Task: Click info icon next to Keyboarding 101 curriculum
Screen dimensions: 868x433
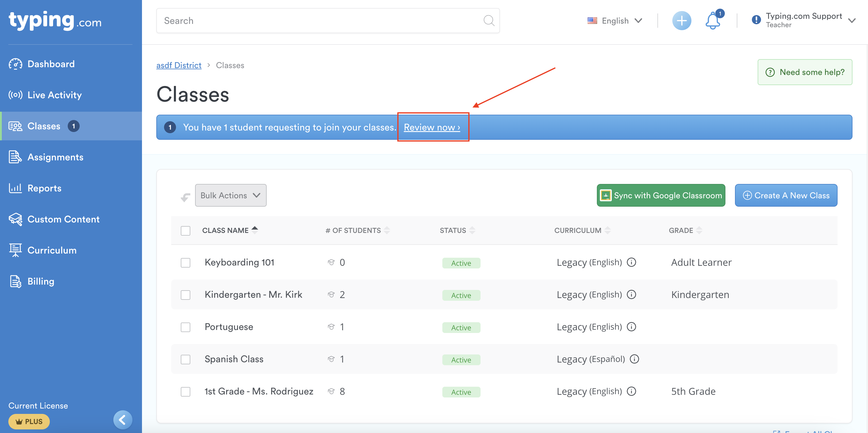Action: tap(631, 262)
